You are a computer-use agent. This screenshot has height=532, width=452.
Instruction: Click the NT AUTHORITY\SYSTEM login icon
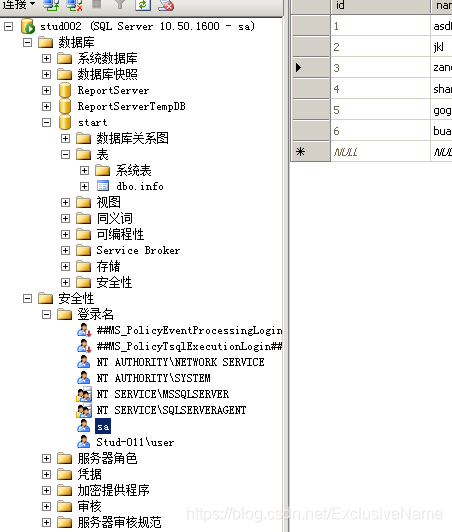pos(83,378)
